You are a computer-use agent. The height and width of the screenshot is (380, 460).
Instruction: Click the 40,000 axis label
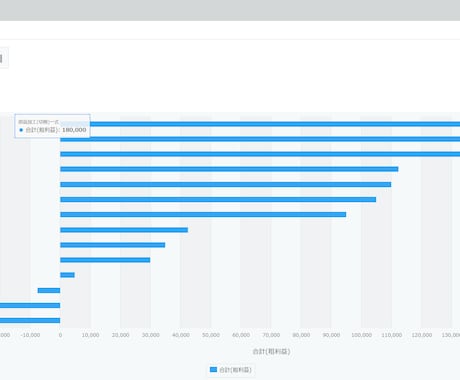(181, 335)
